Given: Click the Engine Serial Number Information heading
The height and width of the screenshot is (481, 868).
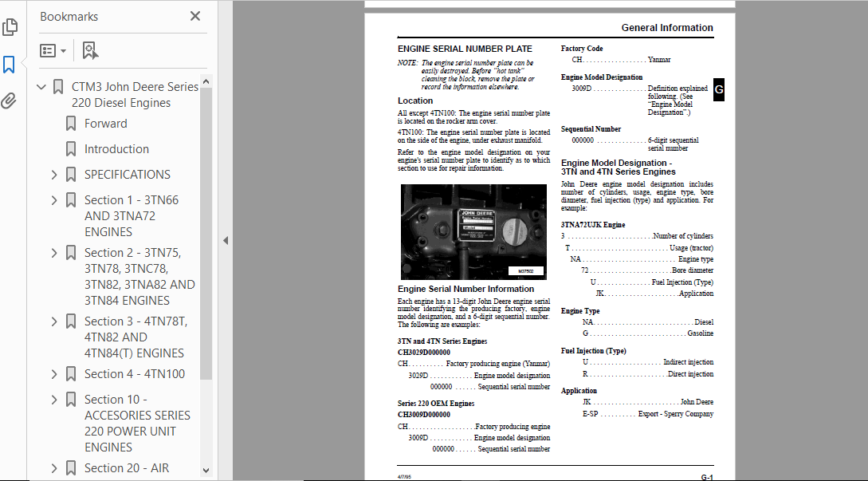Looking at the screenshot, I should pos(465,289).
